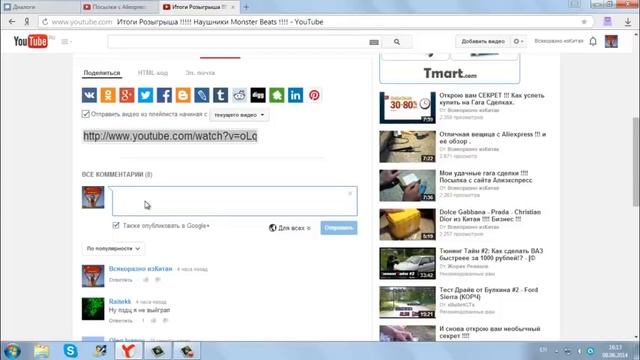Click the Tmart.com advertisement banner
The height and width of the screenshot is (360, 640).
pyautogui.click(x=449, y=68)
